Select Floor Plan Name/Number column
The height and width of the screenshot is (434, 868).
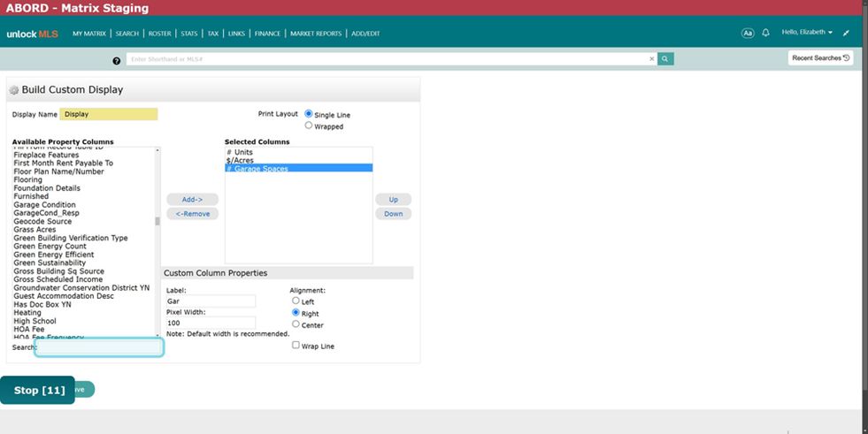click(58, 171)
